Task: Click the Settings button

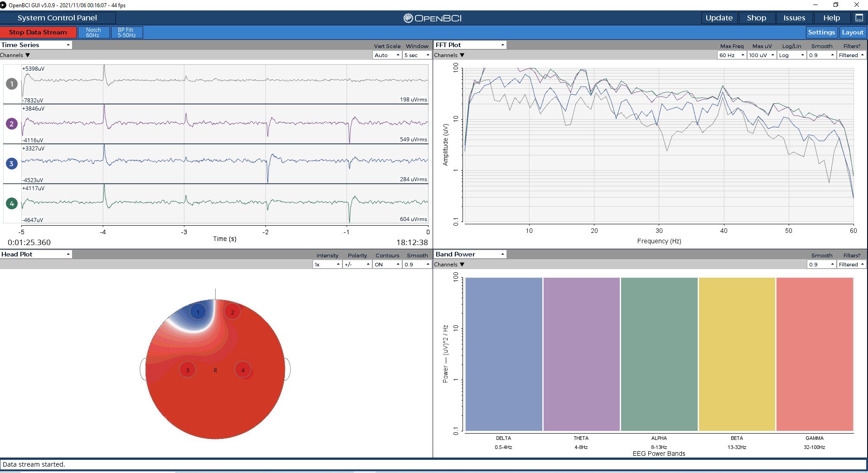Action: tap(821, 32)
